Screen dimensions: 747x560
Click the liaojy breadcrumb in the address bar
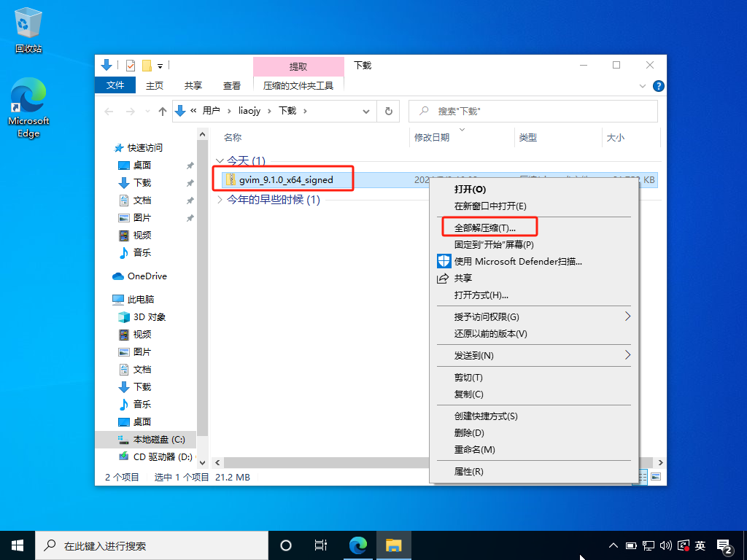pos(249,111)
